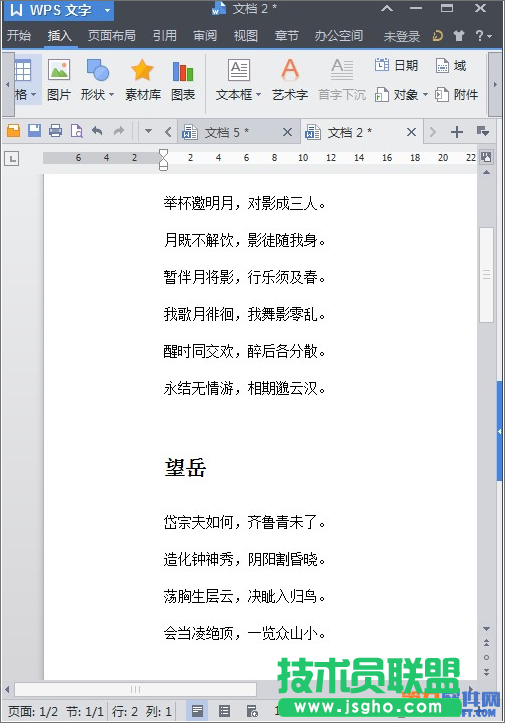Open print preview icon

(76, 131)
